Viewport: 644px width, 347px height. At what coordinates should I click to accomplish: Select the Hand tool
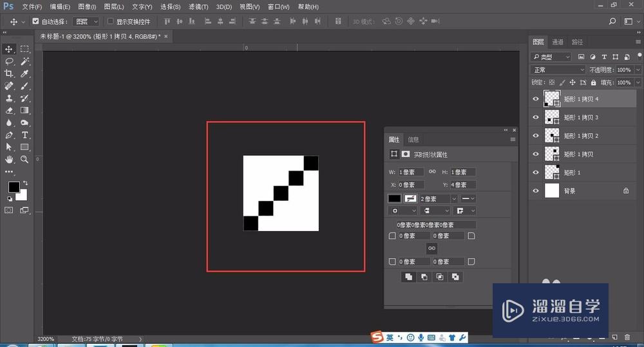click(9, 159)
